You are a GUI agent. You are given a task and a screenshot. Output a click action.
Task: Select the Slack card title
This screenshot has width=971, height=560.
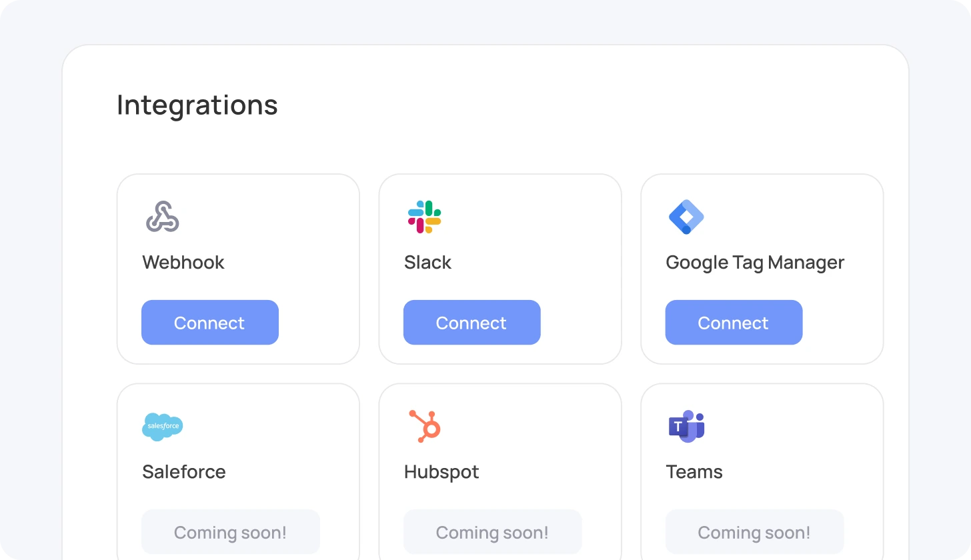tap(427, 262)
